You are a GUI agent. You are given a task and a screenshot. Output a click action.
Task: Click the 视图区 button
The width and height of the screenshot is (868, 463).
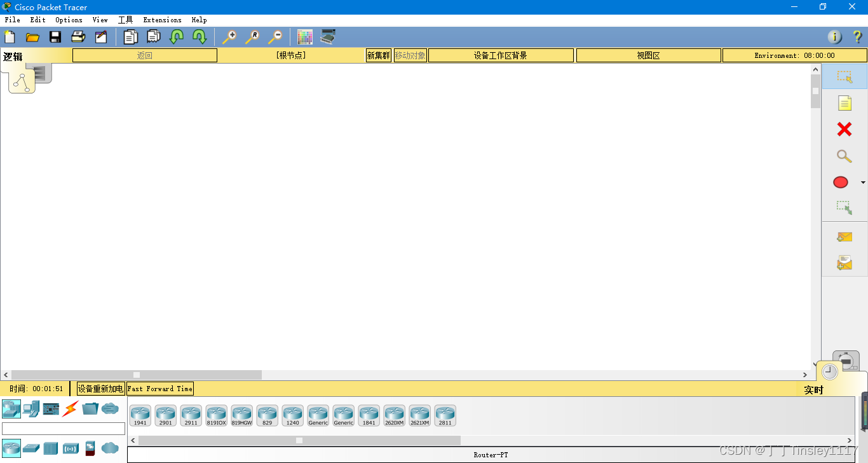649,55
